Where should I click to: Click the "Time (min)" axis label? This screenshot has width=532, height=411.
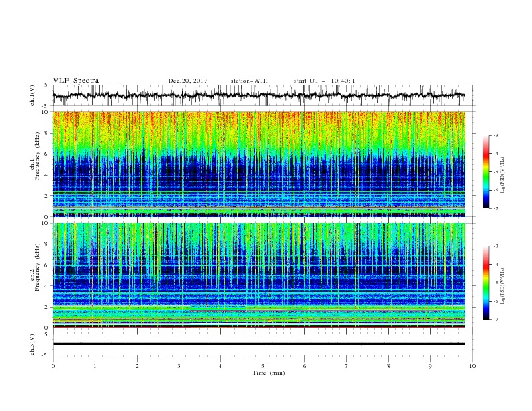pyautogui.click(x=269, y=373)
